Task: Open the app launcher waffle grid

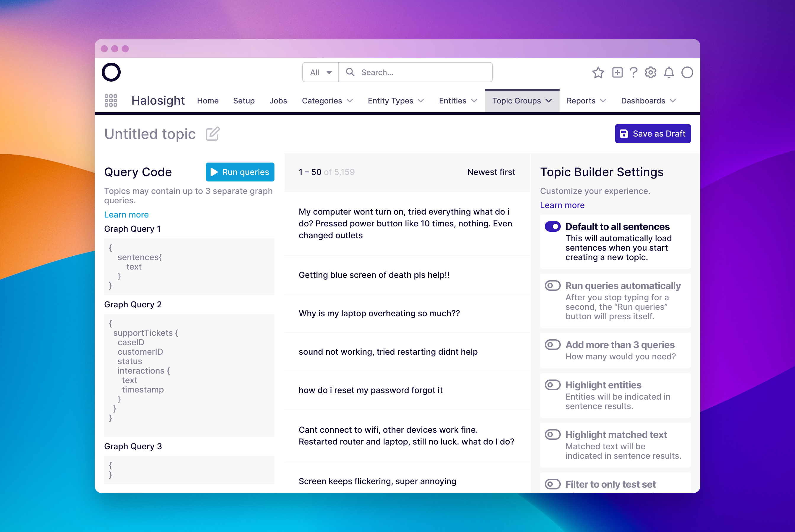Action: point(111,100)
